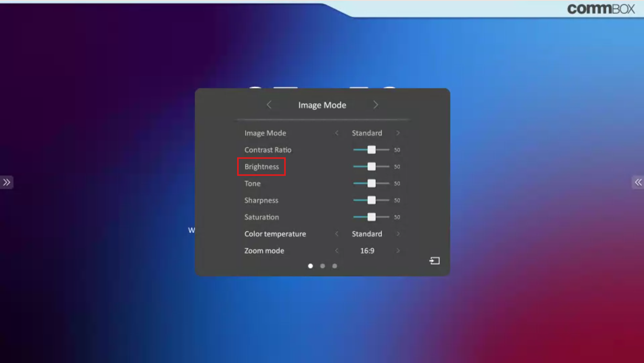Image resolution: width=644 pixels, height=363 pixels.
Task: Click the Image Mode row label
Action: click(x=265, y=133)
